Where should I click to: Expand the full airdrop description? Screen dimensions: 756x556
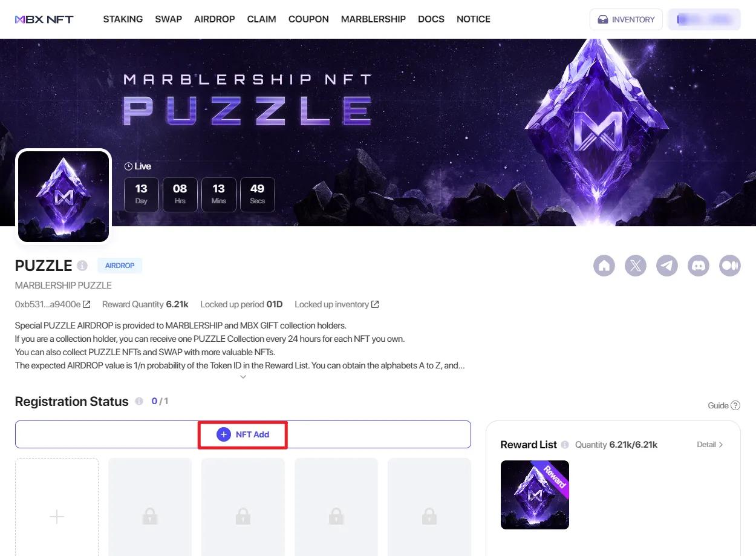point(243,377)
